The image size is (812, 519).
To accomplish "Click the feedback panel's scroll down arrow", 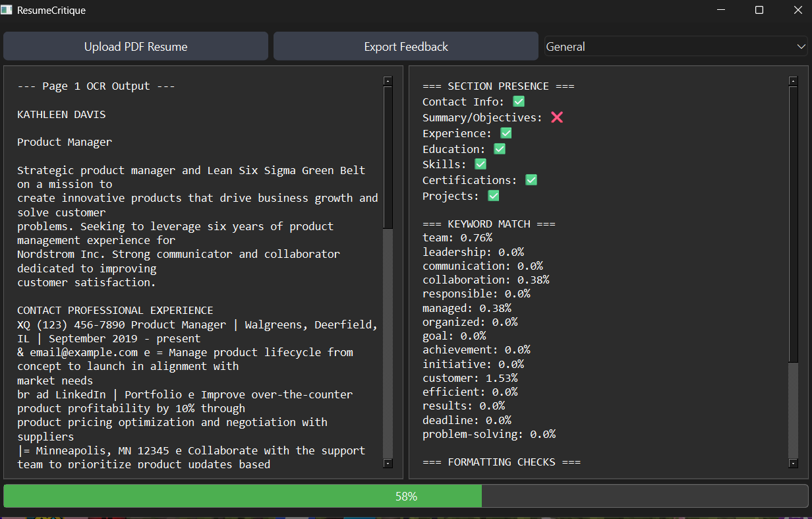I will point(793,464).
